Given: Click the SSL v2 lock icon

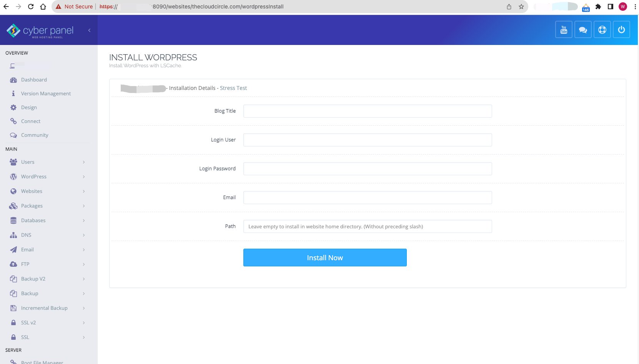Looking at the screenshot, I should tap(13, 323).
